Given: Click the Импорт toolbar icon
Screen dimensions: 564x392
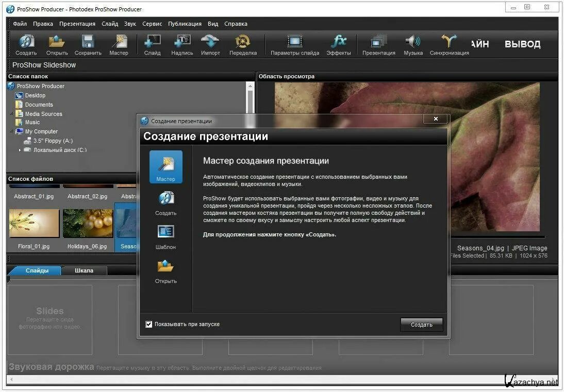Looking at the screenshot, I should point(210,45).
